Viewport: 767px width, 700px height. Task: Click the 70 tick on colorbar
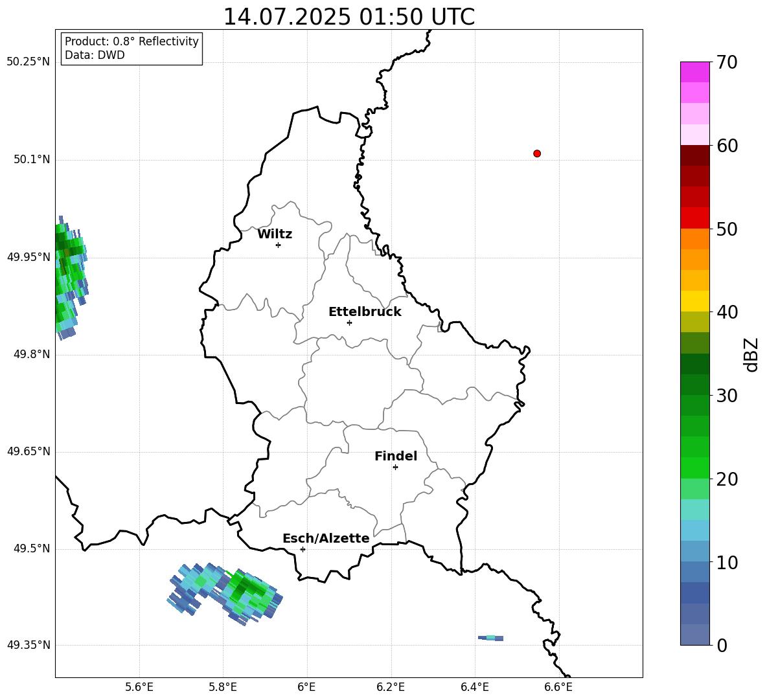727,62
